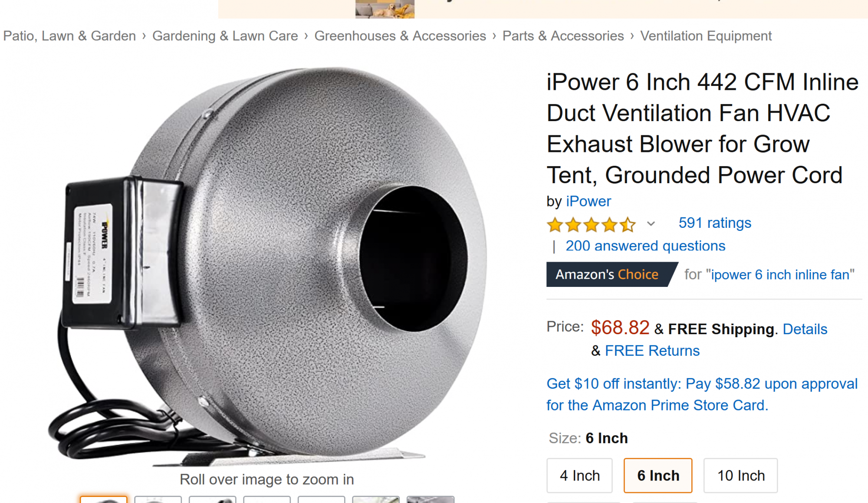Navigate to Gardening & Lawn Care breadcrumb

coord(225,36)
